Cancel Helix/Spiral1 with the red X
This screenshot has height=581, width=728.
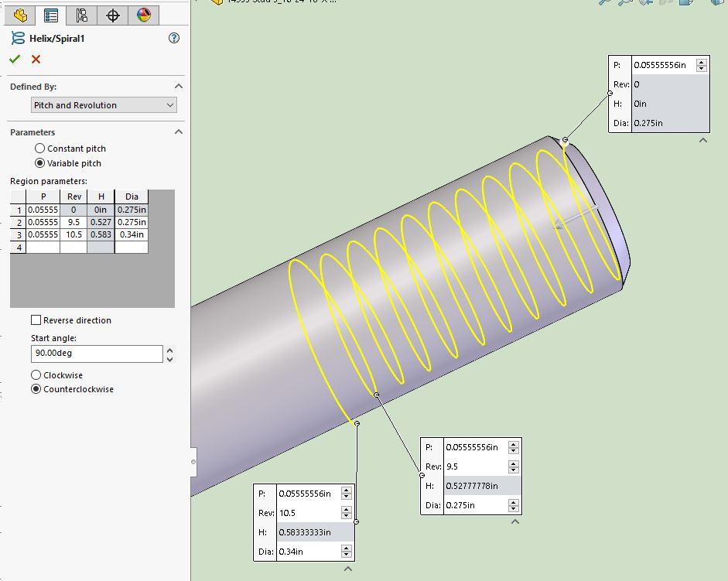[x=34, y=59]
